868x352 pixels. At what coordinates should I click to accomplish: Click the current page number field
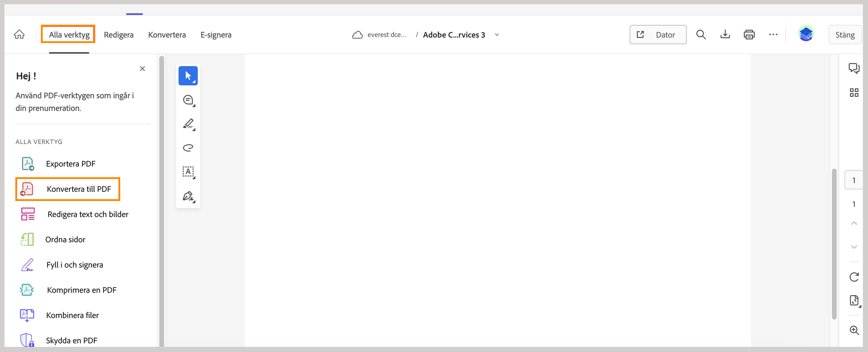pyautogui.click(x=853, y=180)
